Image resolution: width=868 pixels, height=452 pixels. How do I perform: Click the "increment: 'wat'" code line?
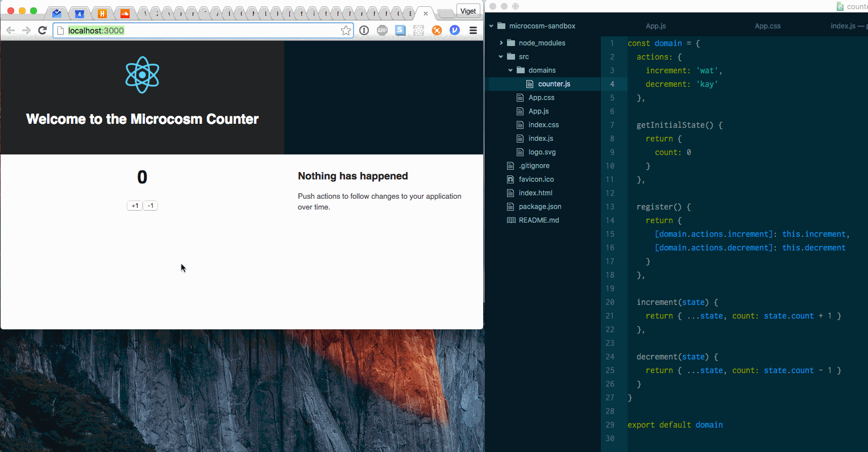click(x=684, y=70)
